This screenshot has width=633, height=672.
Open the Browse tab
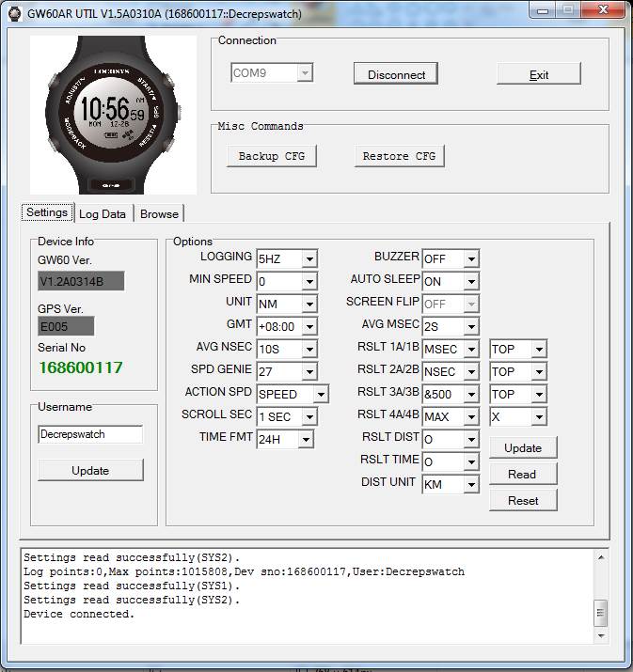(x=159, y=213)
